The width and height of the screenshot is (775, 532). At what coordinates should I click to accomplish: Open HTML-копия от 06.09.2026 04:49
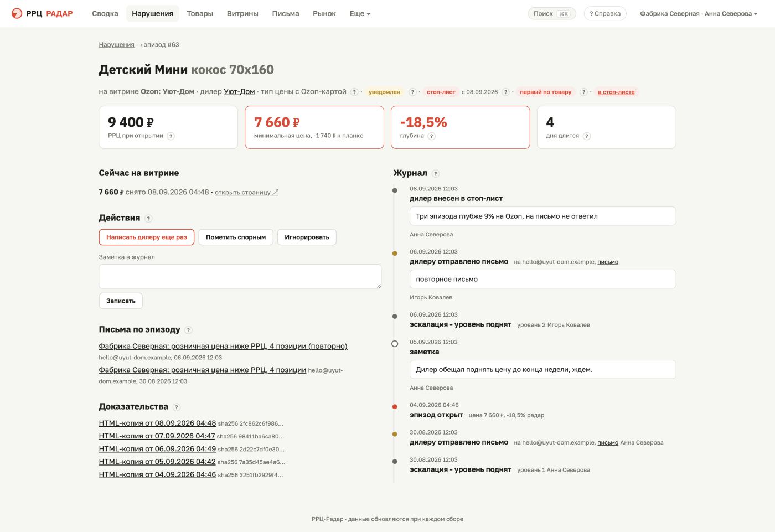(x=157, y=448)
